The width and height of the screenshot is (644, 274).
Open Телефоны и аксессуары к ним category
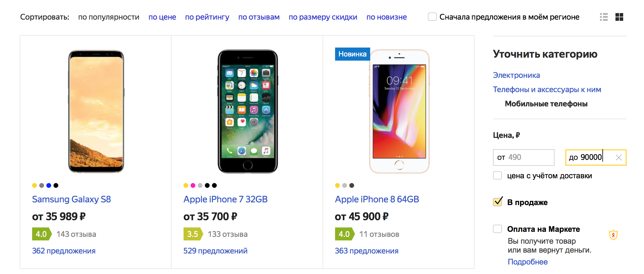547,89
